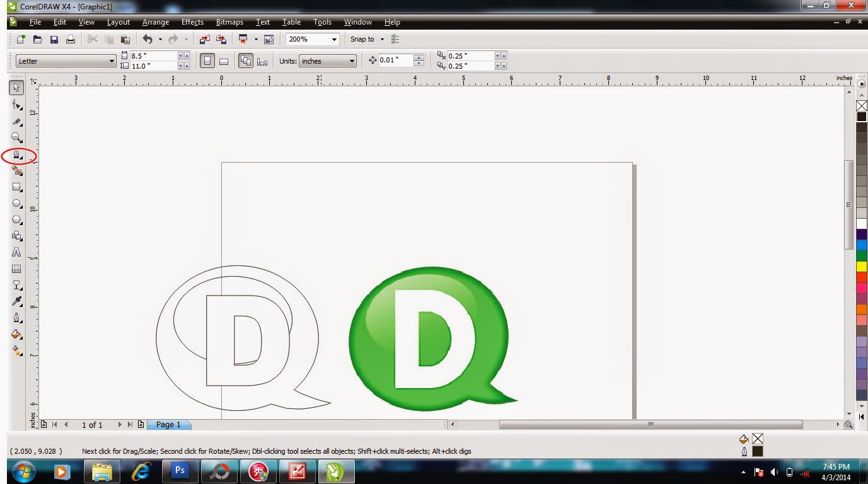Open the undo history dropdown arrow
Screen dimensions: 868x484
coord(160,39)
